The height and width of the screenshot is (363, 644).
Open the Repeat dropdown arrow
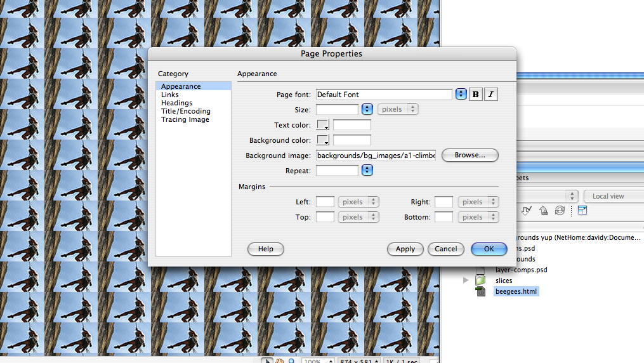pyautogui.click(x=367, y=171)
